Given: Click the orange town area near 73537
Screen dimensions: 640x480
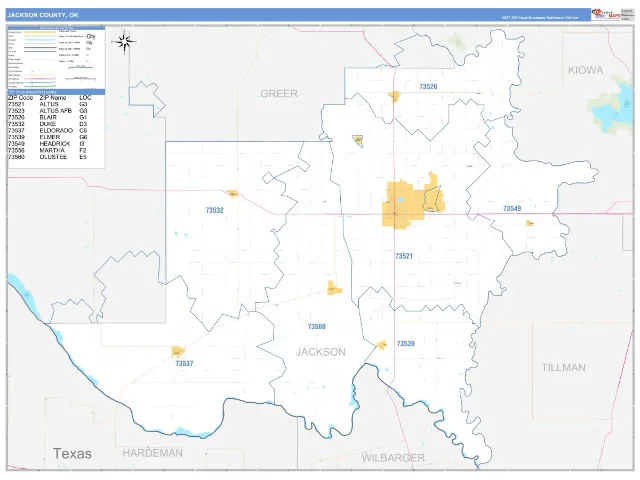Looking at the screenshot, I should click(178, 351).
